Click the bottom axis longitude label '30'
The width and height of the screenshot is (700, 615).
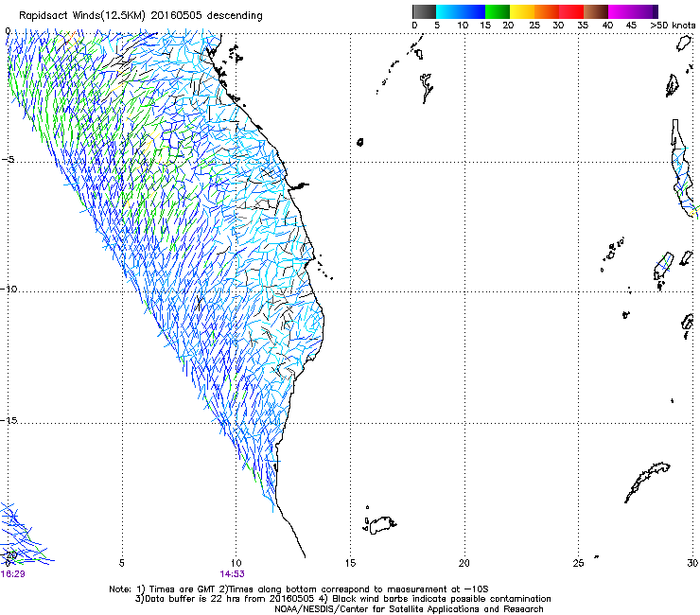[x=692, y=563]
